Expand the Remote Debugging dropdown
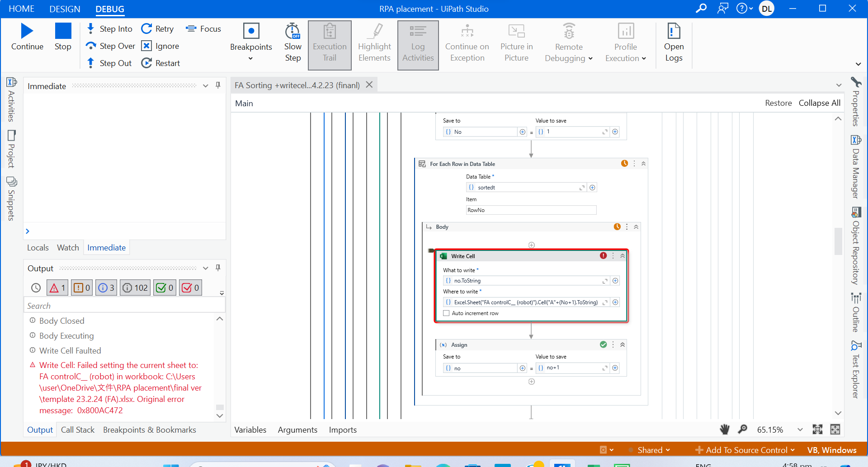Screen dimensions: 868x467 (590, 58)
